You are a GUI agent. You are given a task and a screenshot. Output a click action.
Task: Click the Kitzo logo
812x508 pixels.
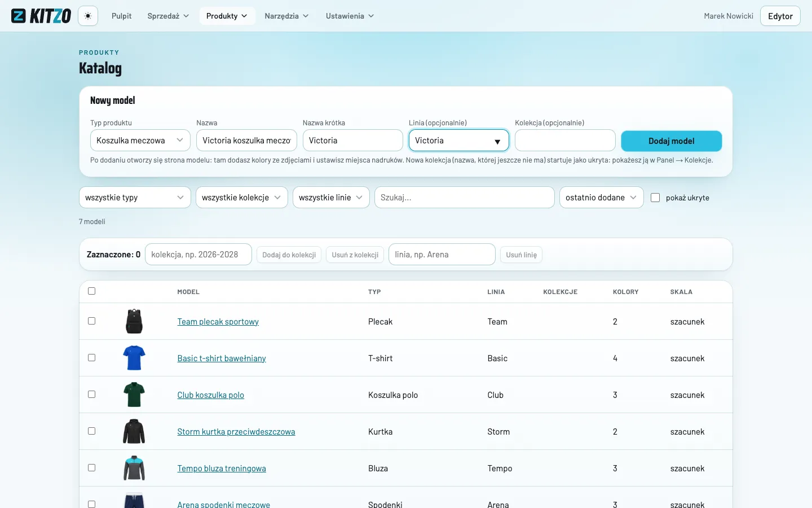[x=41, y=16]
